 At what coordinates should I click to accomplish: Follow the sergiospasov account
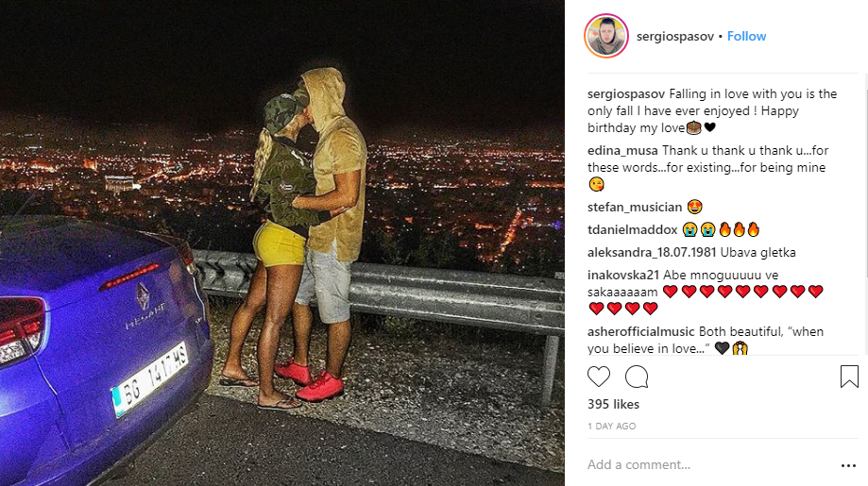click(x=746, y=36)
